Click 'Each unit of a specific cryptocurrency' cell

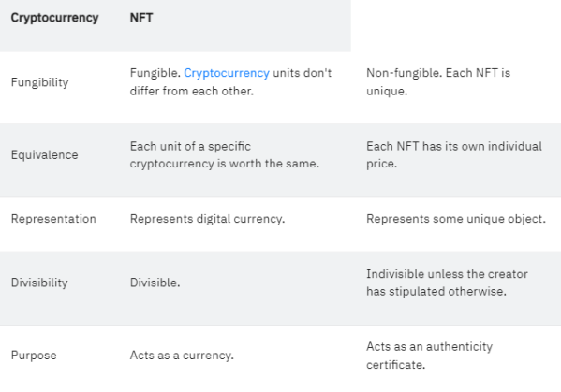(225, 154)
